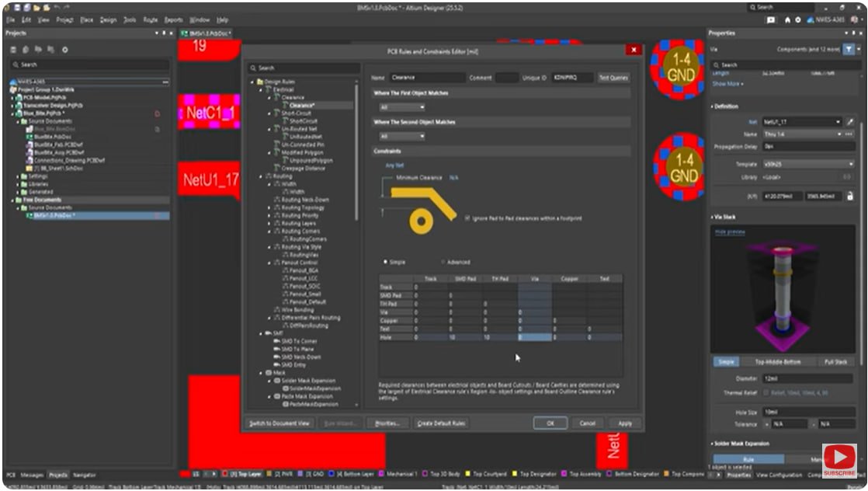Click the first icon in the Projects panel toolbar
Image resolution: width=868 pixels, height=491 pixels.
15,50
